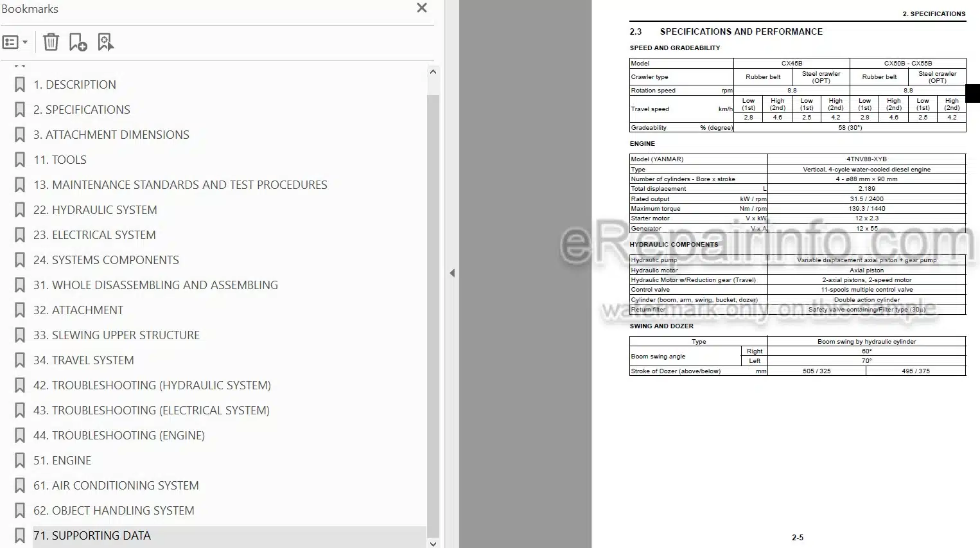Click bookmark icon beside 11. TOOLS
Image resolution: width=980 pixels, height=548 pixels.
(x=20, y=160)
